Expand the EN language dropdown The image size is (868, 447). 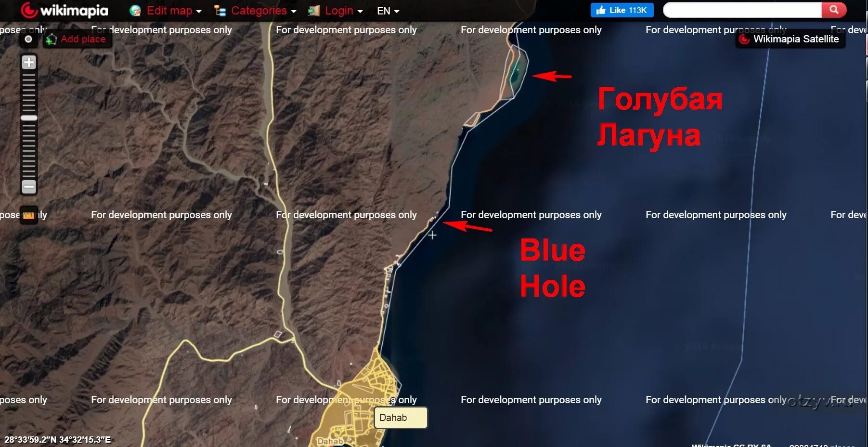(388, 11)
